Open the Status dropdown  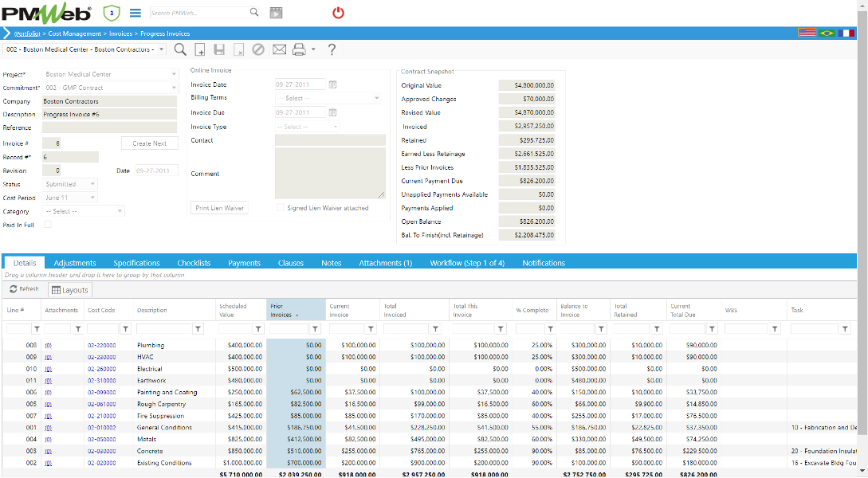pos(92,184)
